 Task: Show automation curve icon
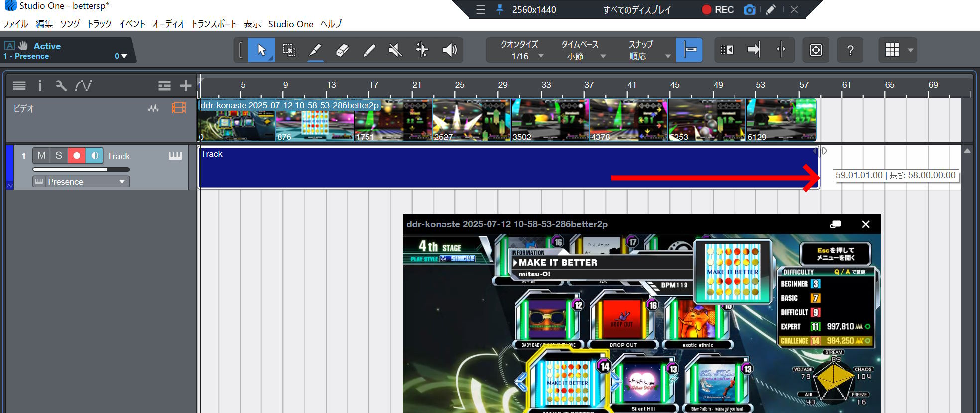point(83,86)
